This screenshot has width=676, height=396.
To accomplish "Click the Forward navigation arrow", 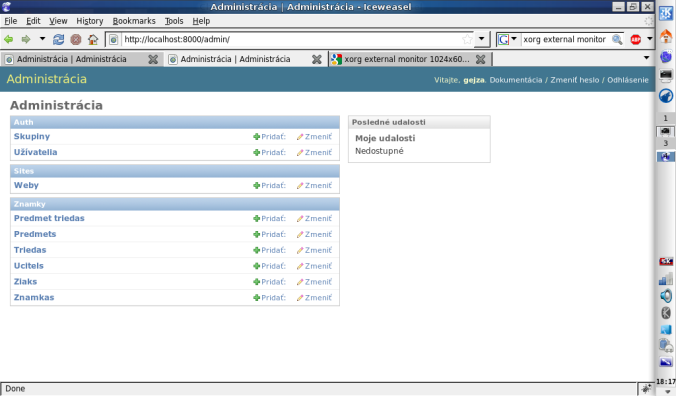I will click(x=26, y=39).
